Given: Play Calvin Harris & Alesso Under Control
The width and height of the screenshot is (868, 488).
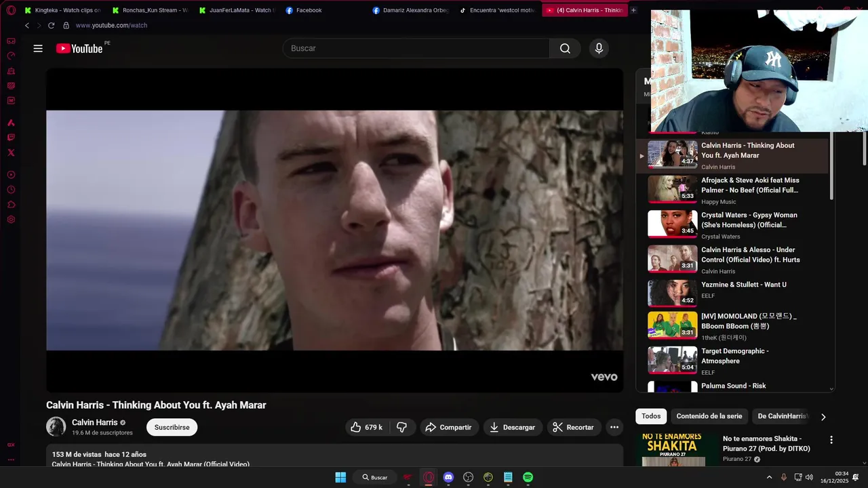Looking at the screenshot, I should pos(732,258).
